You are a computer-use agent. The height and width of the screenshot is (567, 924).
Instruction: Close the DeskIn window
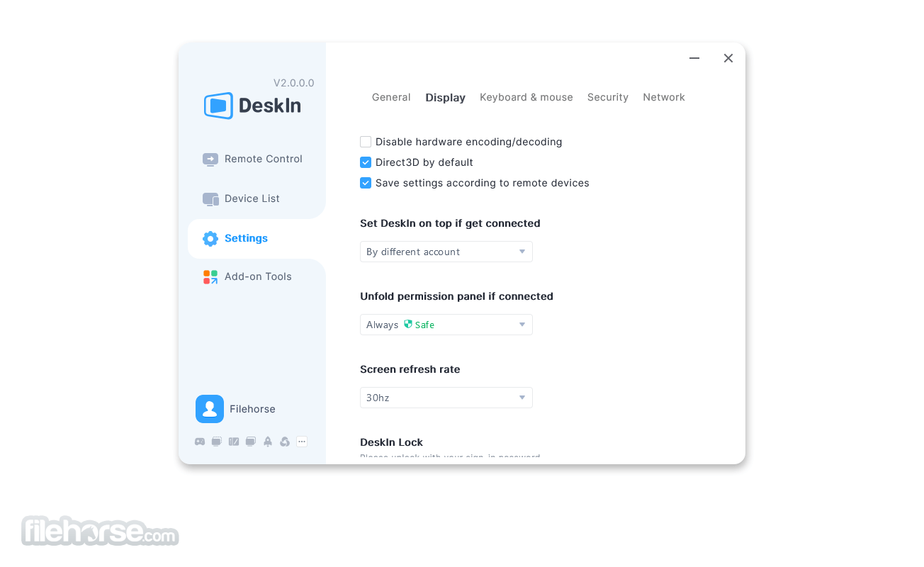(x=728, y=58)
